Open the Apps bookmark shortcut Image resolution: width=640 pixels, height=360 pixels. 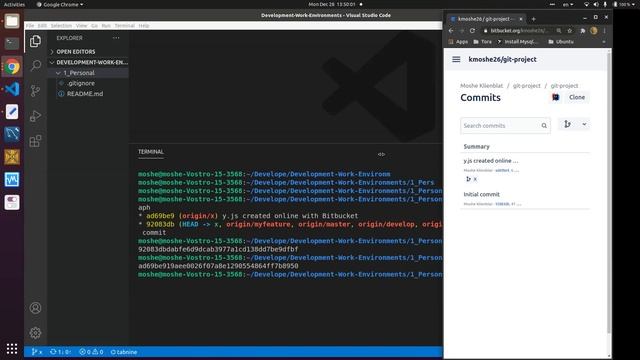click(x=458, y=42)
